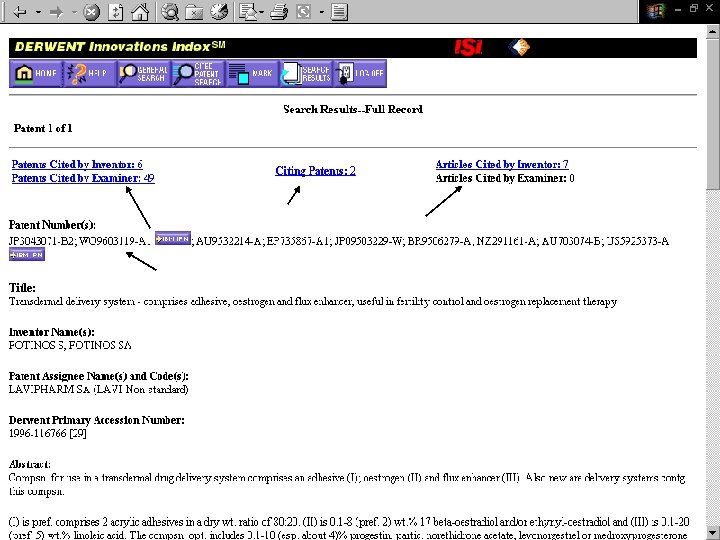Click the Edit page toolbar icon
The image size is (720, 540).
click(304, 12)
